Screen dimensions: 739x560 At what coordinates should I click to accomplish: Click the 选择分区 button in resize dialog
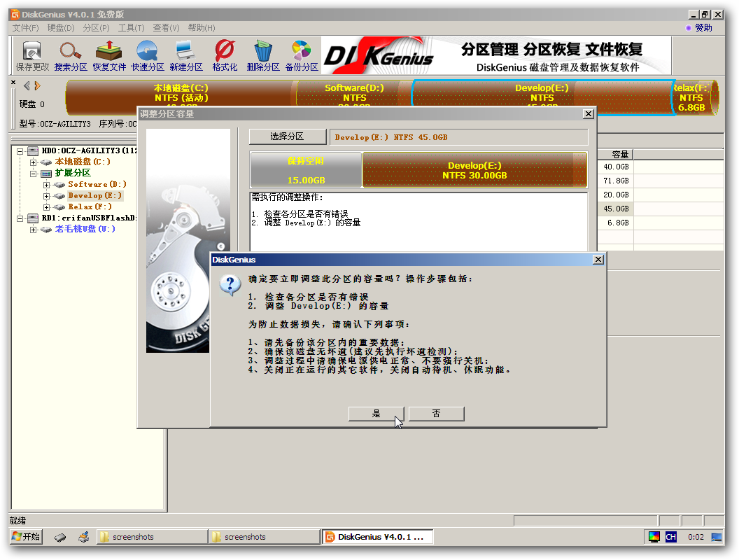coord(287,136)
